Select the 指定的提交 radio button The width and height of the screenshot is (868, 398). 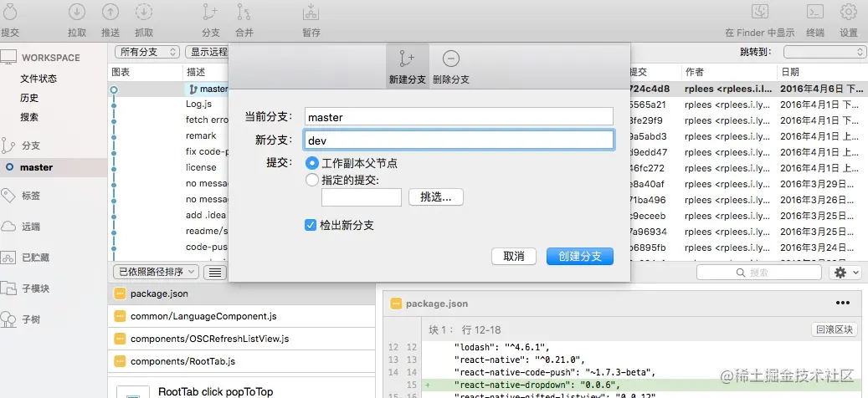[x=312, y=180]
